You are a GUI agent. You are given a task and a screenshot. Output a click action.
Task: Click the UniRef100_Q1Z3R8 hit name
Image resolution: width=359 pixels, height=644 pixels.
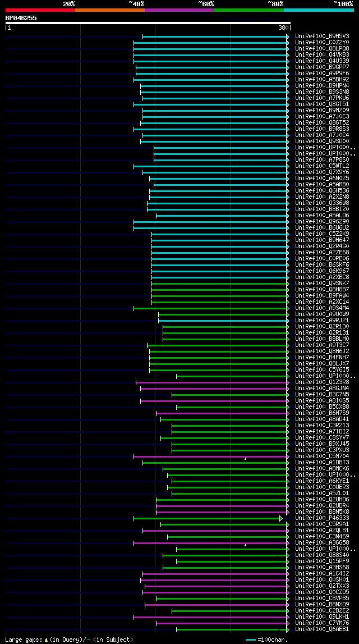click(x=322, y=382)
